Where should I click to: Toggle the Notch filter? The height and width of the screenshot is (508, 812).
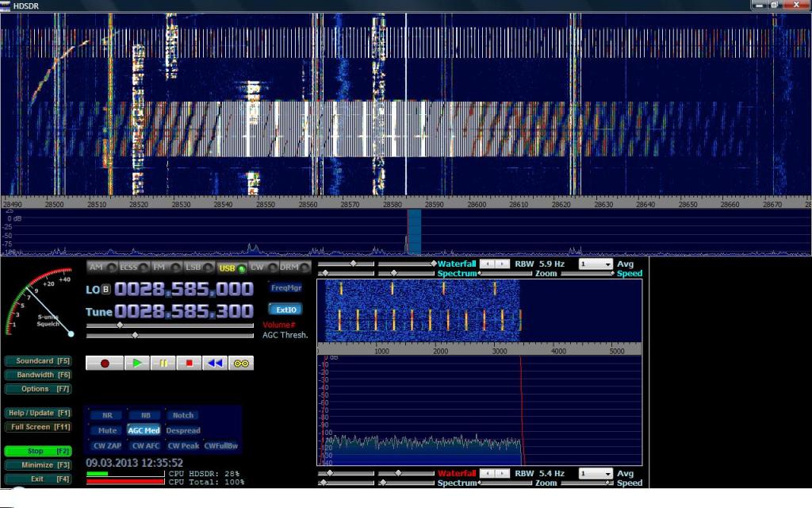tap(182, 415)
